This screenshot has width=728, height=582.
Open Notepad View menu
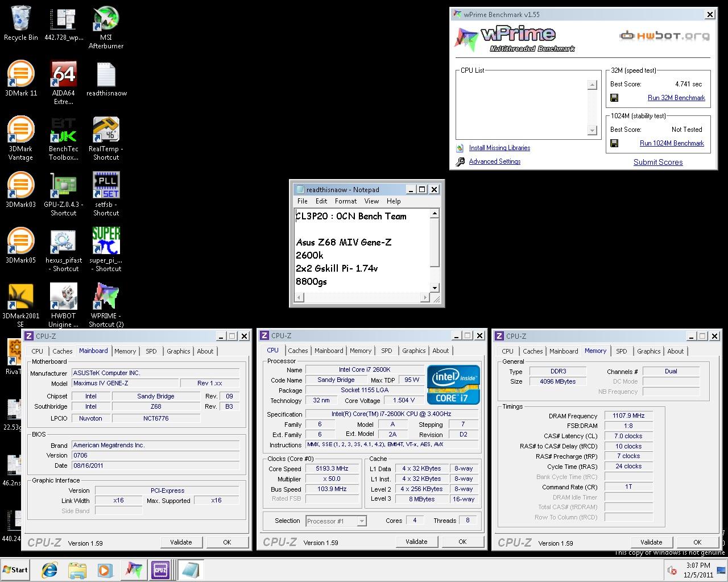tap(371, 201)
